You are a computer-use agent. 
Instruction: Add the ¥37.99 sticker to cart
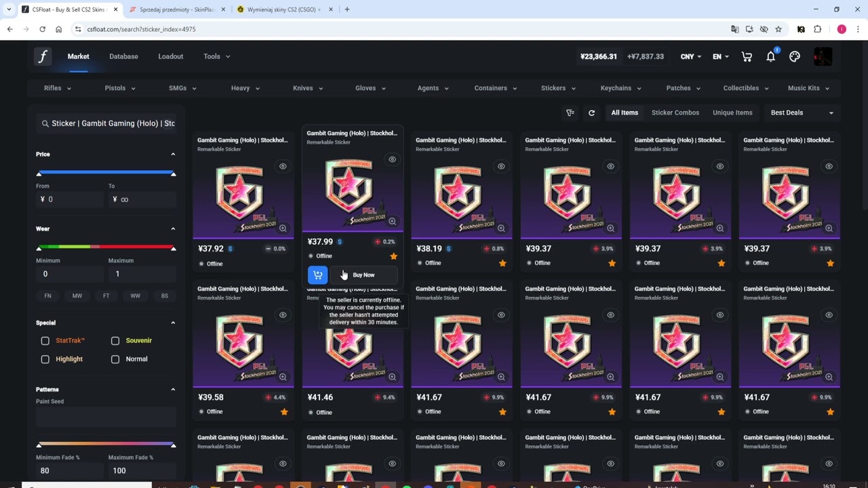[x=317, y=274]
